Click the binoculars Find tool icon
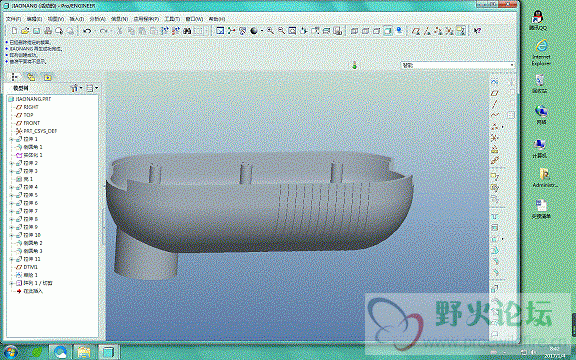This screenshot has height=360, width=576. click(x=187, y=31)
